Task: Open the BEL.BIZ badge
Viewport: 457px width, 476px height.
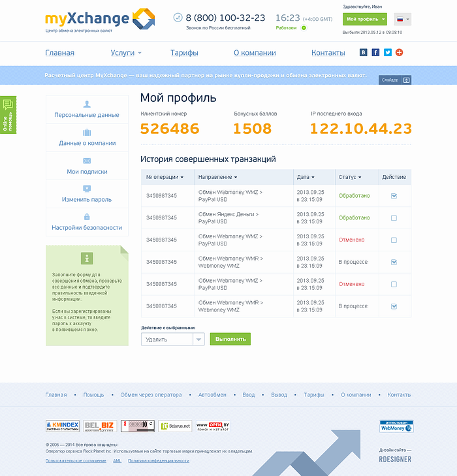Action: (x=100, y=426)
